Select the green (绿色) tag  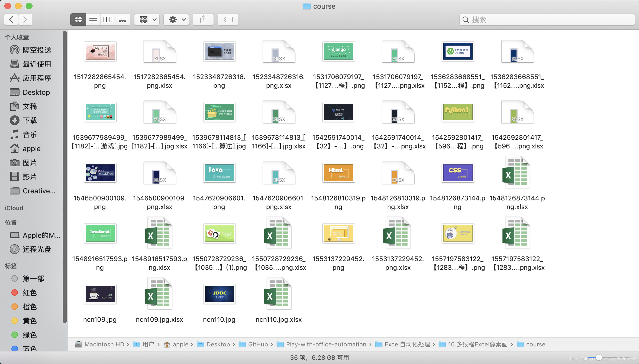pos(24,335)
